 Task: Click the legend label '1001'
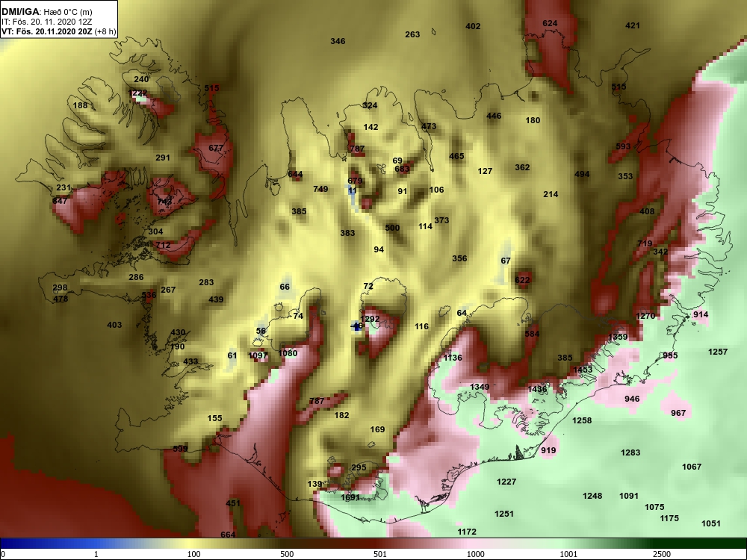[x=568, y=554]
